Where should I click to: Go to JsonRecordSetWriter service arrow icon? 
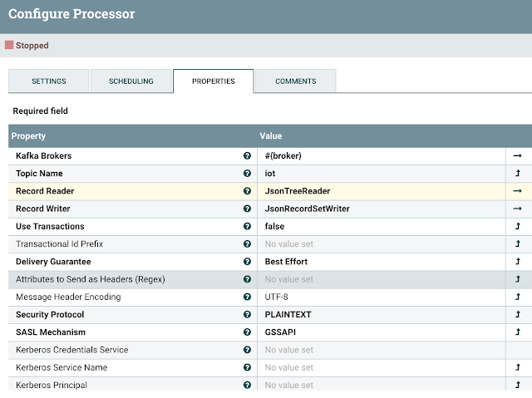517,209
